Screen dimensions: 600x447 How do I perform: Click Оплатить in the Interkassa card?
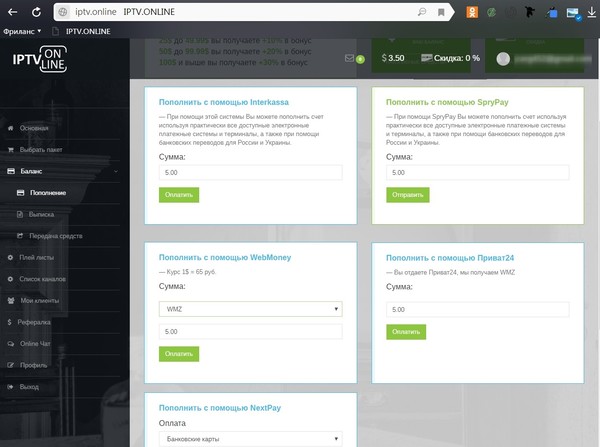179,195
